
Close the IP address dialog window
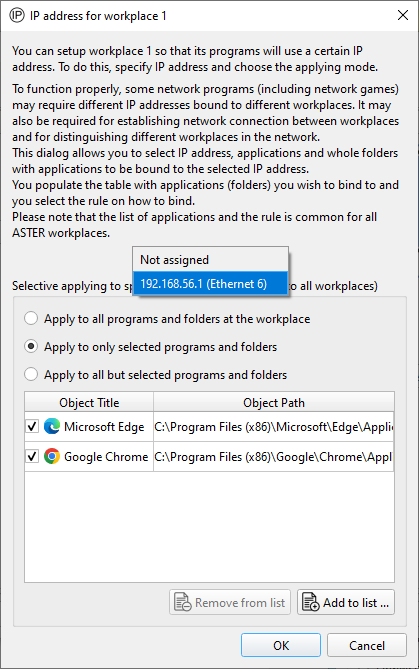pos(402,15)
